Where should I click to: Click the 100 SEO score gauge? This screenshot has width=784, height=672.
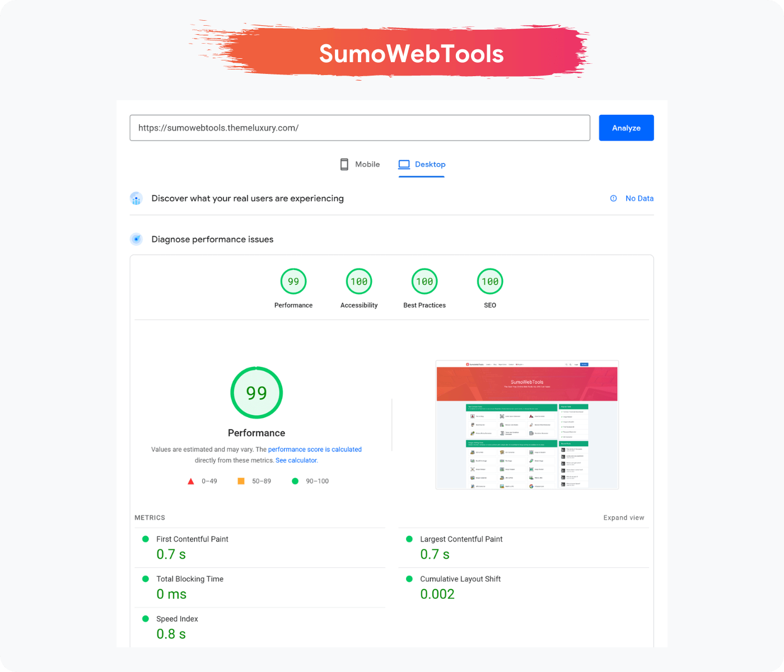[490, 282]
